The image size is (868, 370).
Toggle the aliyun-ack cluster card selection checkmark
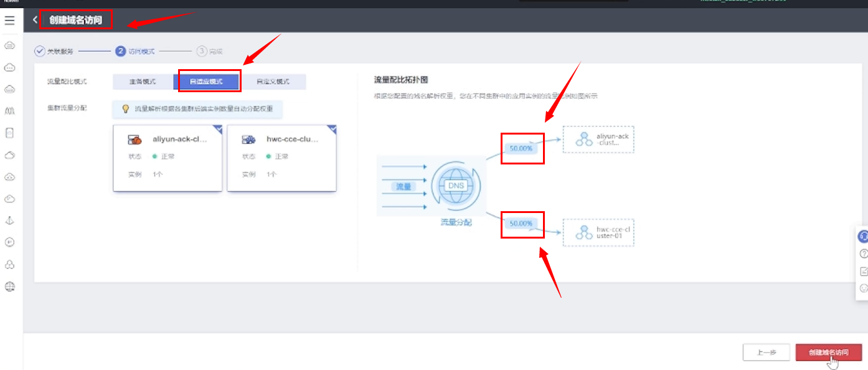coord(219,128)
